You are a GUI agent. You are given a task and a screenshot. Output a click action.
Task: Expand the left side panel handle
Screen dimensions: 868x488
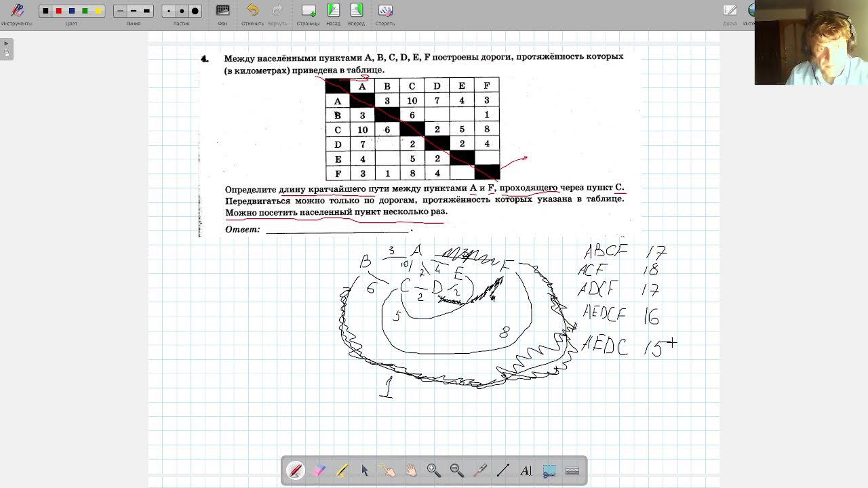coord(6,49)
